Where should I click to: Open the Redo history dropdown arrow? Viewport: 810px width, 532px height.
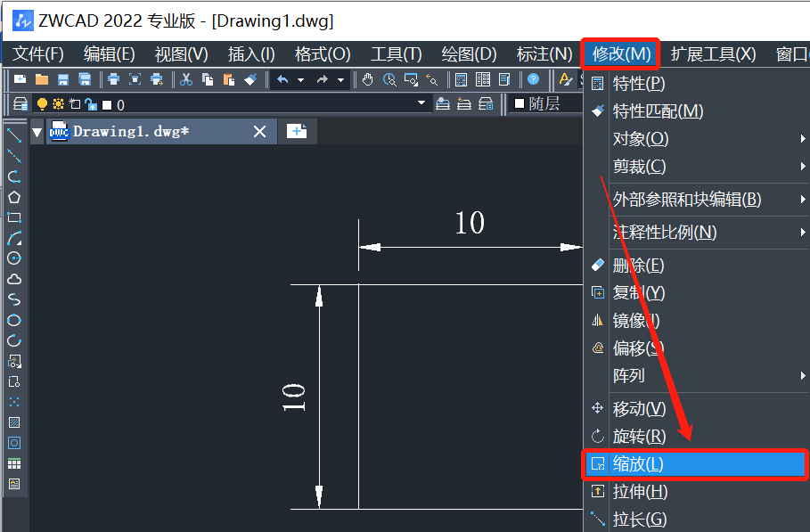pos(340,80)
